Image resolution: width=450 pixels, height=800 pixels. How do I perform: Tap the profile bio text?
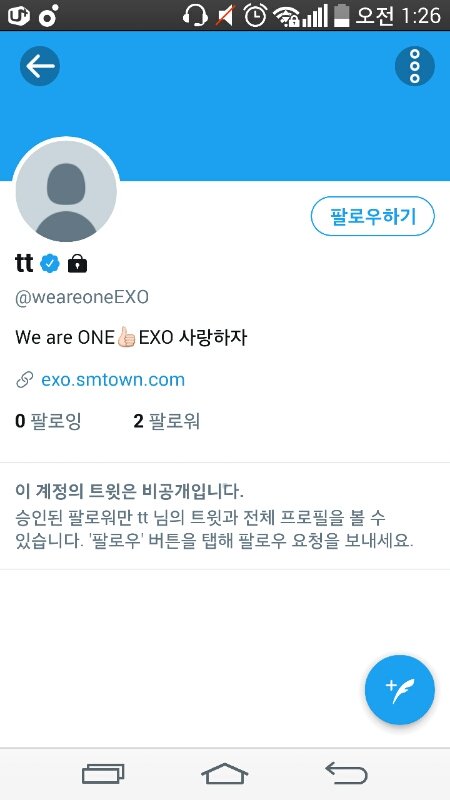[x=131, y=338]
